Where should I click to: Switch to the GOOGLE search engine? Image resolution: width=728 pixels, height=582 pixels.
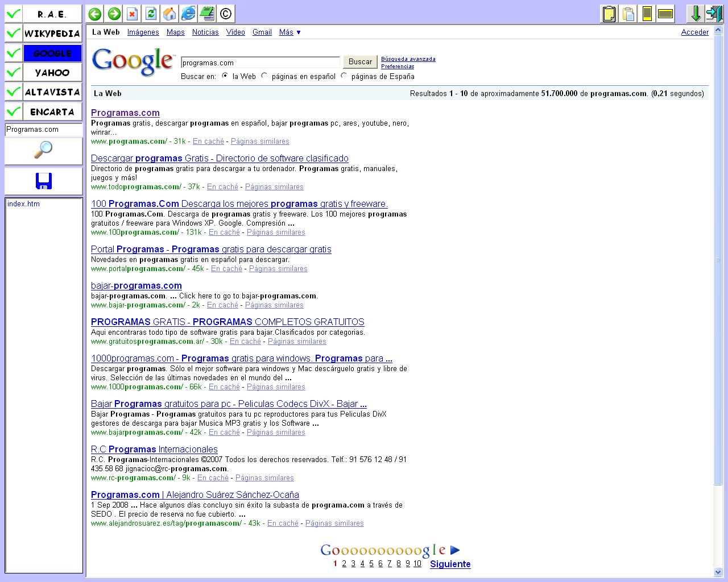tap(52, 53)
